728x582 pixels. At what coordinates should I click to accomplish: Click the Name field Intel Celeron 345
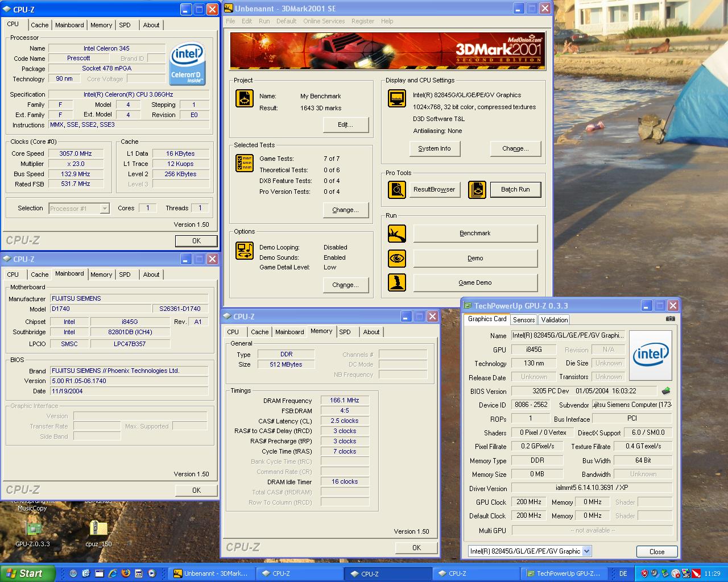106,48
